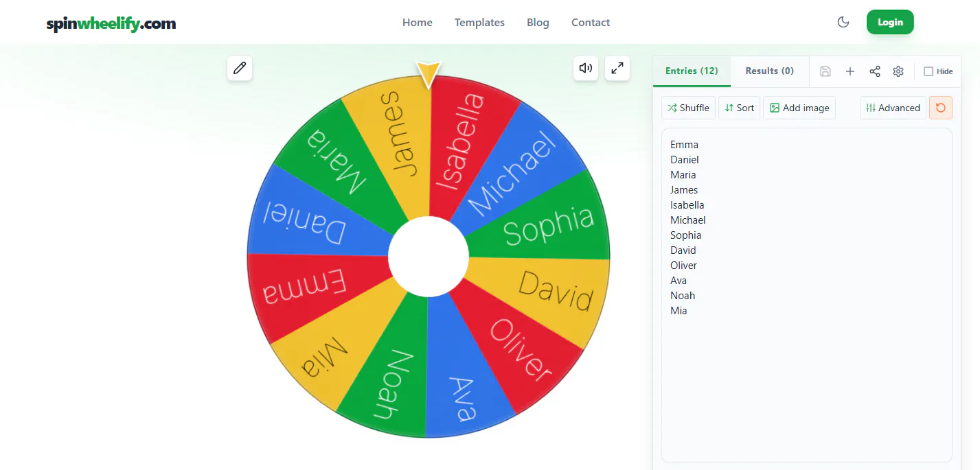
Task: Click the Ava entry in the list
Action: pyautogui.click(x=679, y=281)
